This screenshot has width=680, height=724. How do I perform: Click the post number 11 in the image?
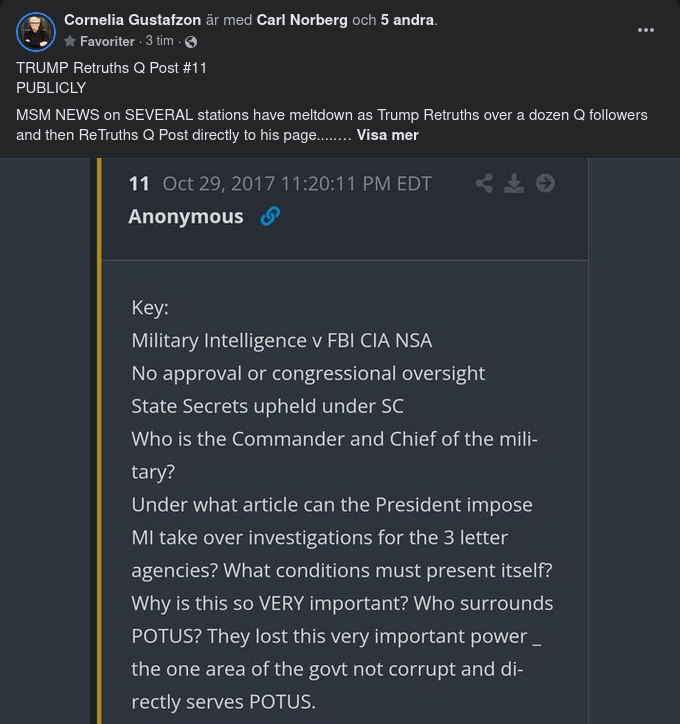[139, 183]
